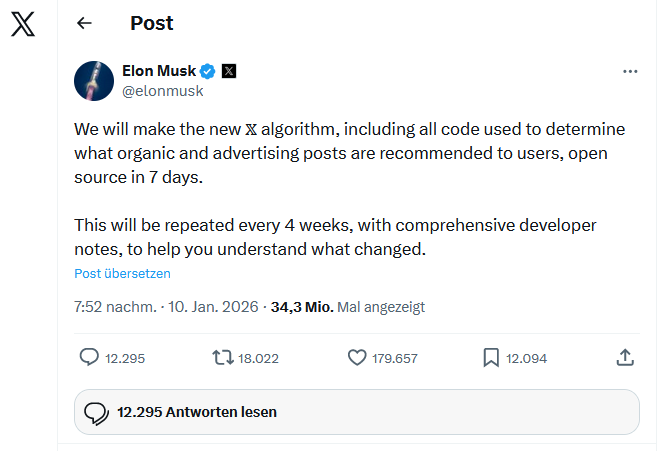Image resolution: width=664 pixels, height=451 pixels.
Task: Click the X logo in the sidebar
Action: [x=22, y=25]
